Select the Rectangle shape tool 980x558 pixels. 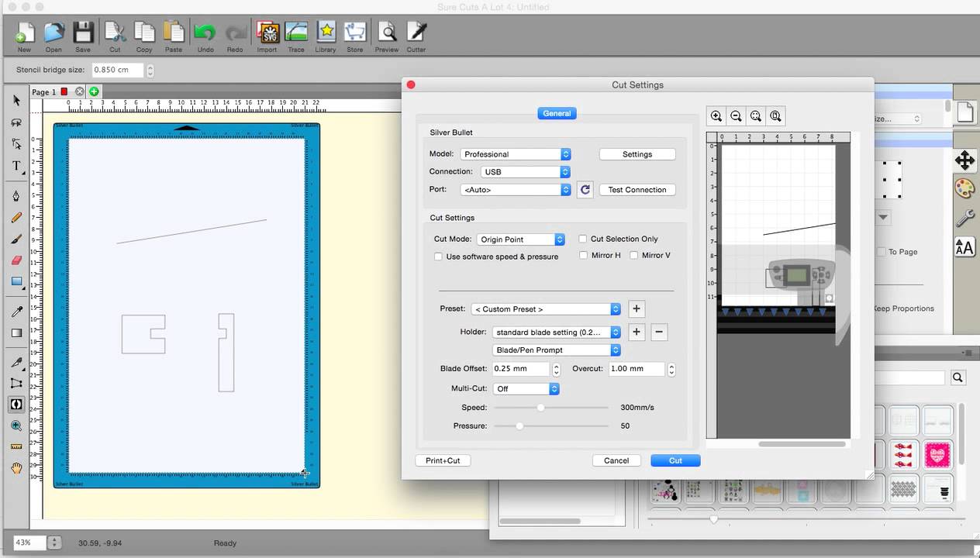pos(16,282)
